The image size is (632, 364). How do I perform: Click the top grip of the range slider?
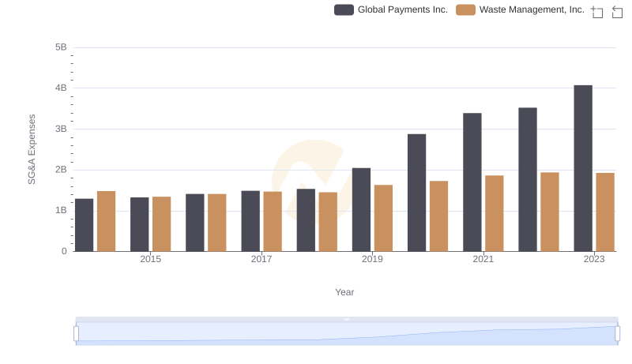pyautogui.click(x=347, y=319)
